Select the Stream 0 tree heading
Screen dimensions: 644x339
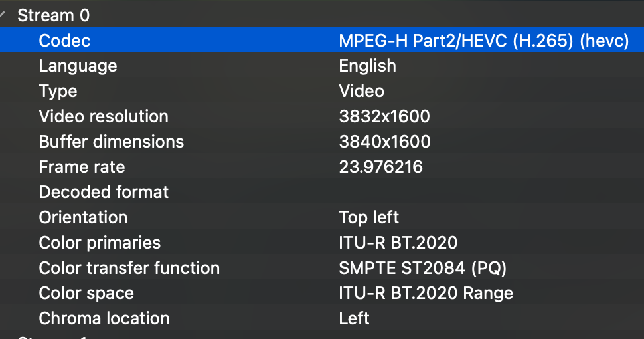tap(53, 15)
